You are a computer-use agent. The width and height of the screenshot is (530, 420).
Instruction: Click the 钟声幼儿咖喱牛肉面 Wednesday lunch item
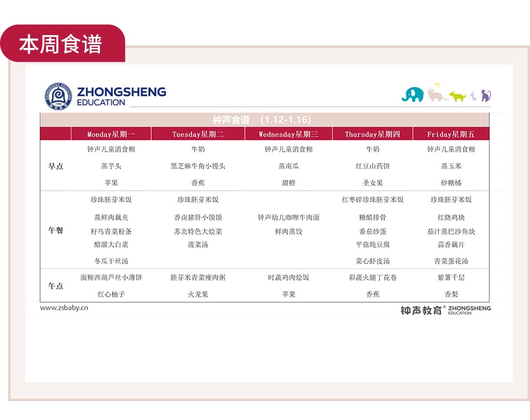[288, 218]
